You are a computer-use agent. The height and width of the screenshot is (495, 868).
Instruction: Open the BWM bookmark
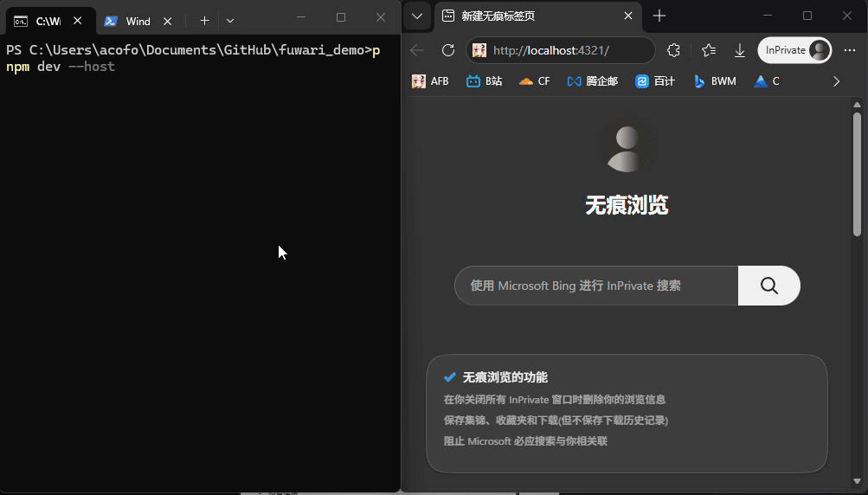715,81
